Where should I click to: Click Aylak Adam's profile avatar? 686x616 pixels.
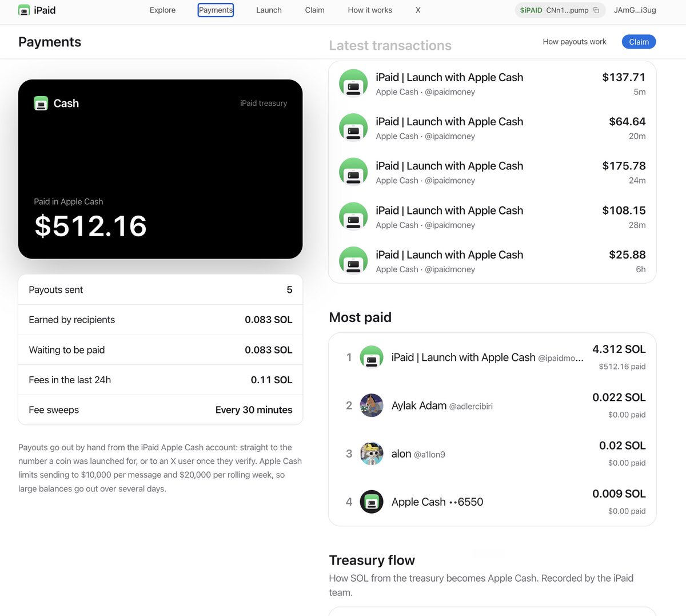point(372,406)
